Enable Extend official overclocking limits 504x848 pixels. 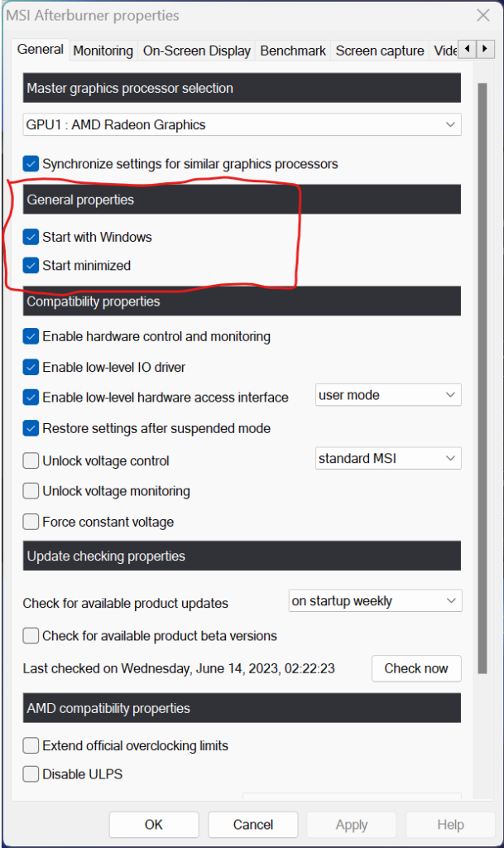click(31, 745)
